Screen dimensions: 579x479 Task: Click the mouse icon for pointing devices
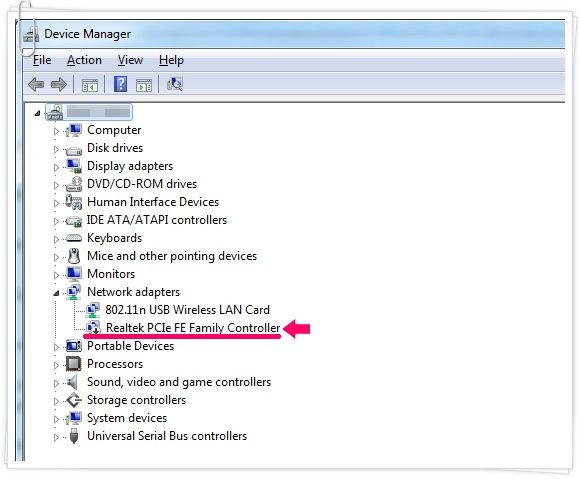[x=74, y=256]
